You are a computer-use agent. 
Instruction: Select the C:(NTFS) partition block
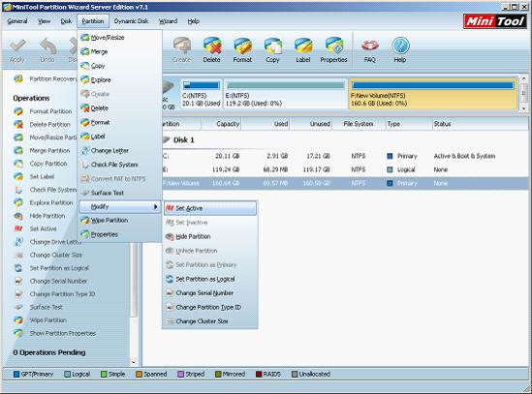202,94
